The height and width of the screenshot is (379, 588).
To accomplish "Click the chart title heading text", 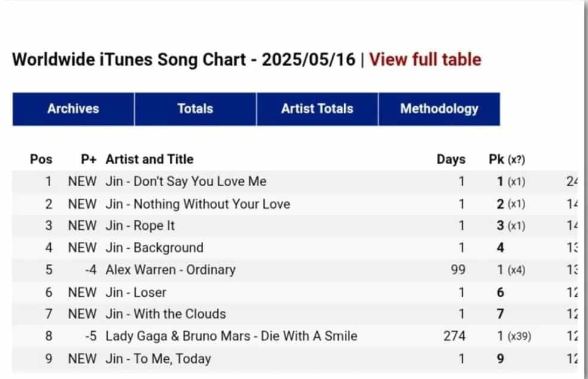I will point(184,60).
